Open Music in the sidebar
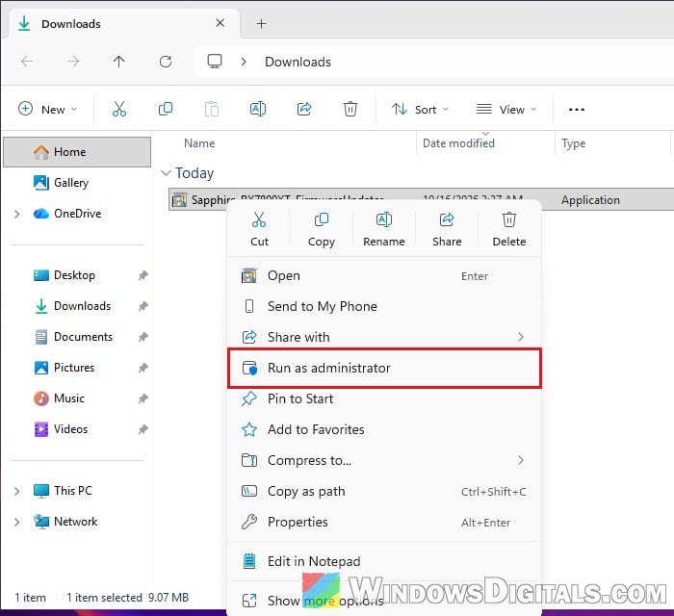 [77, 398]
